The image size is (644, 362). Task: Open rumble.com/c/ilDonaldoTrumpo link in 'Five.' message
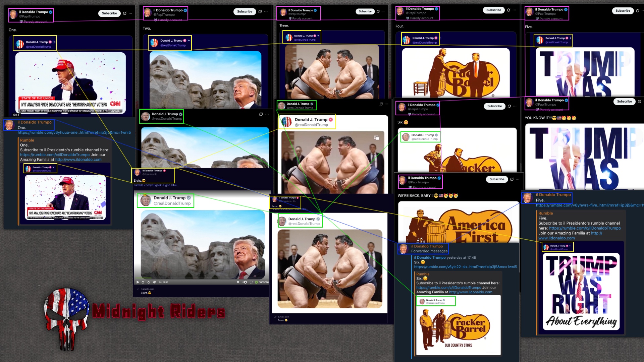click(585, 228)
